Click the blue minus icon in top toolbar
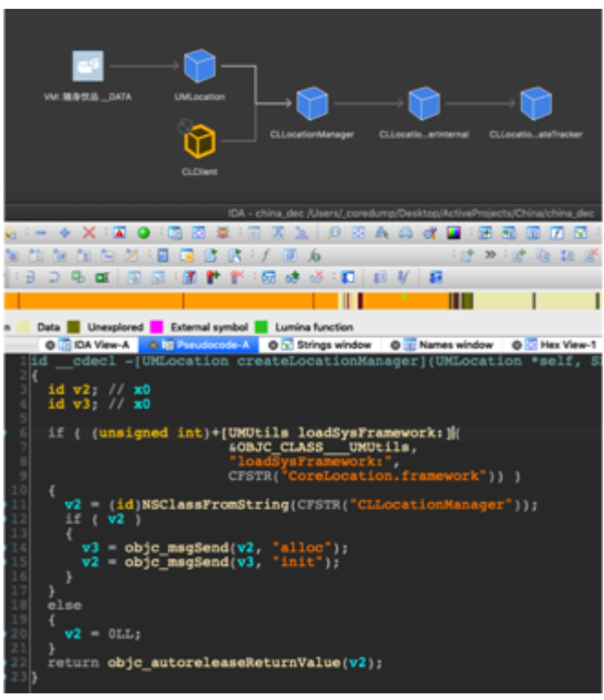Viewport: 604px width, 700px height. pyautogui.click(x=40, y=233)
